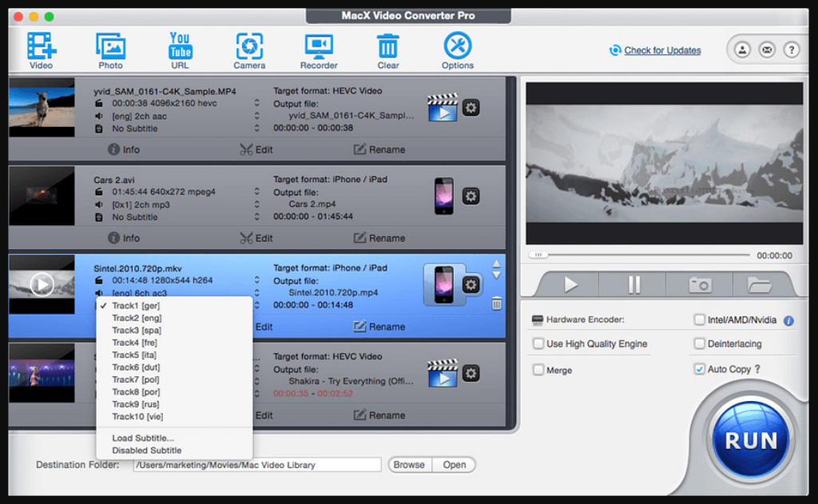Click the big RUN button
This screenshot has height=504, width=818.
click(751, 441)
